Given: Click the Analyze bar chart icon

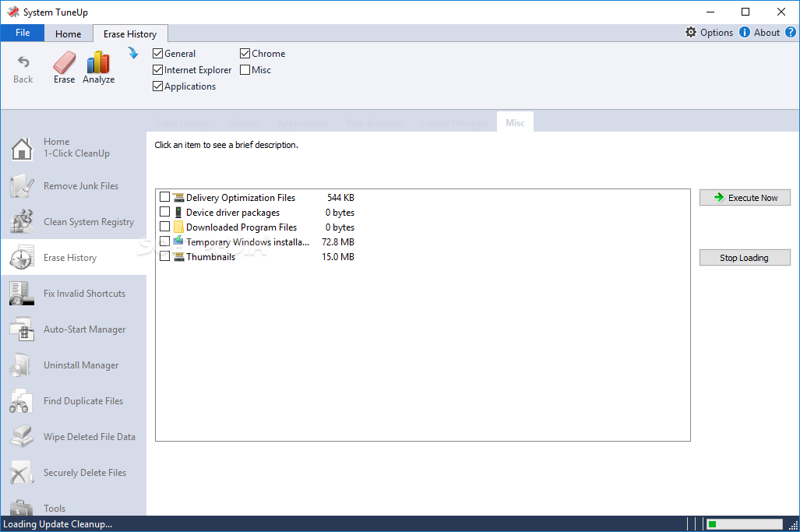Looking at the screenshot, I should click(98, 62).
